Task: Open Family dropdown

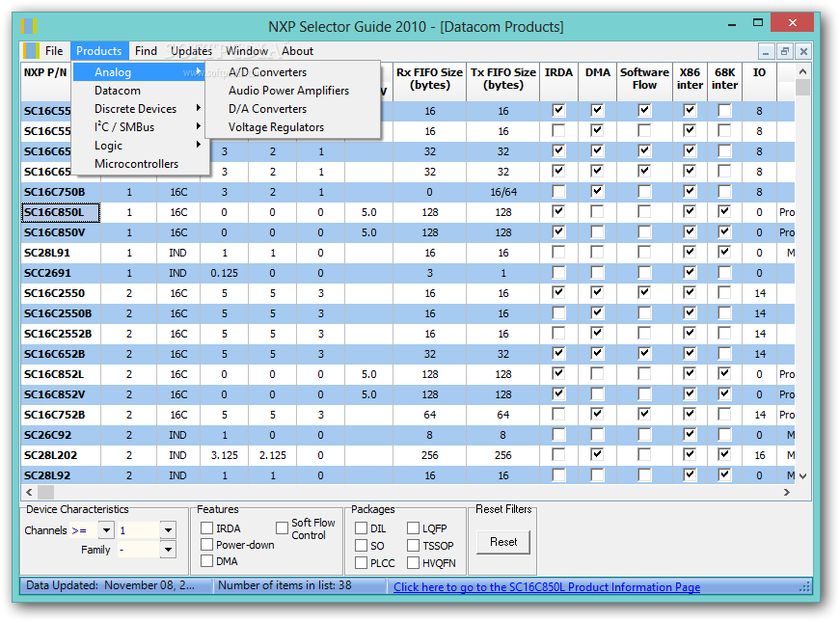Action: pyautogui.click(x=168, y=550)
